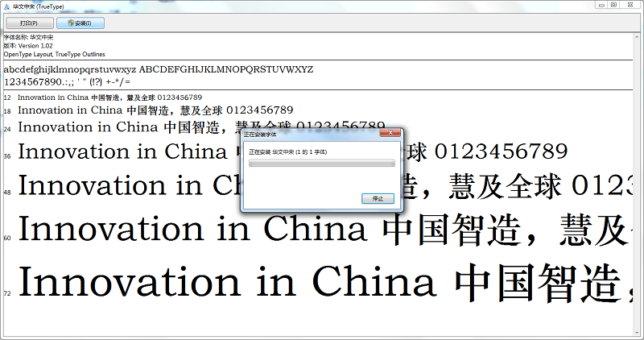Click the OpenType Layout, TrueType Outlines text
Screen dimensions: 644x340
point(54,54)
